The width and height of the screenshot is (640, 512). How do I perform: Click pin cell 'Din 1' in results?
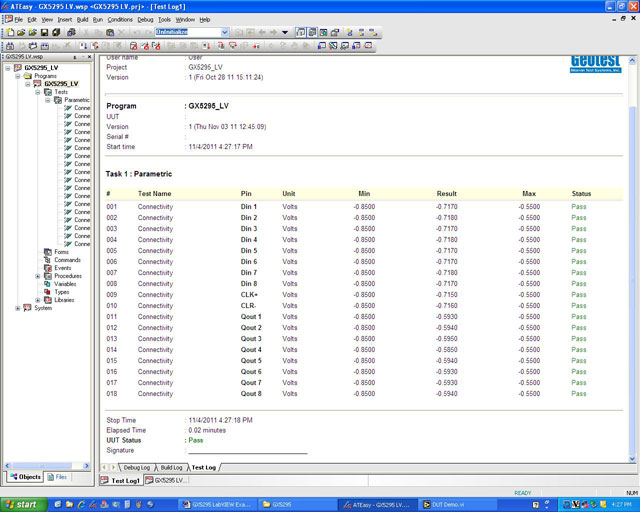pos(249,207)
